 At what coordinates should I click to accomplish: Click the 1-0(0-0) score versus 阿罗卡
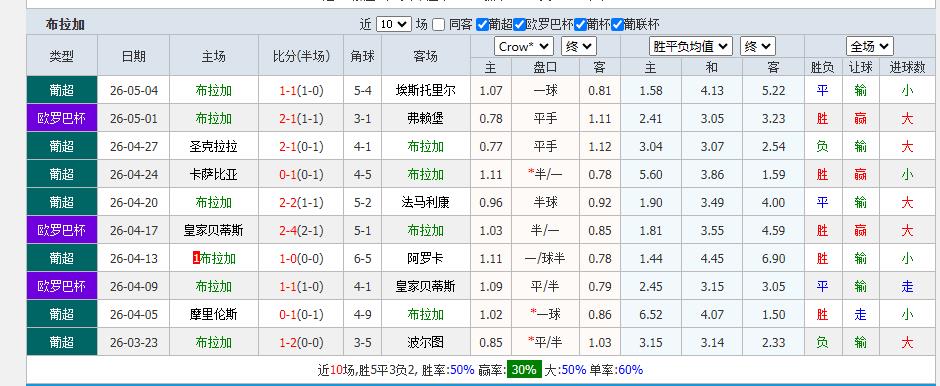tap(302, 258)
